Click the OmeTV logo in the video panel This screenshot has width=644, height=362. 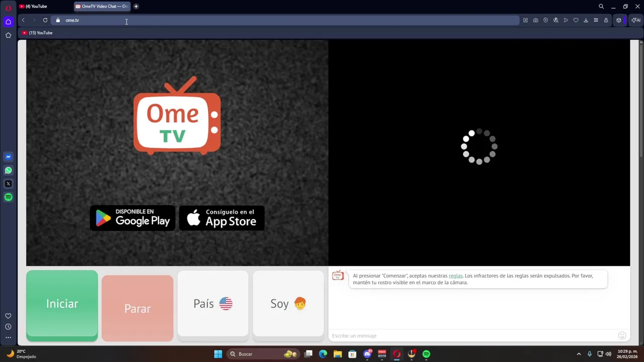pos(177,116)
